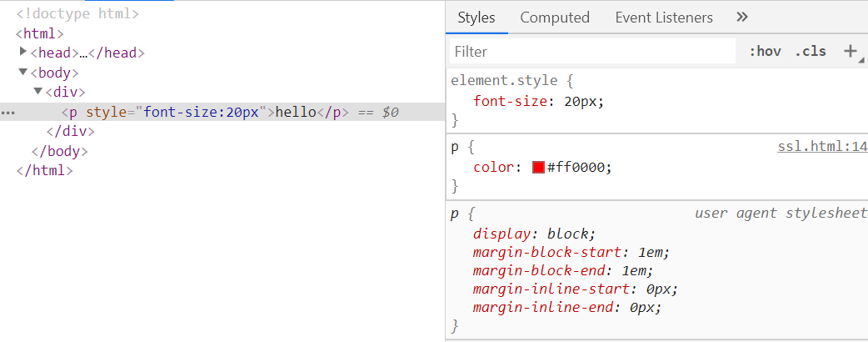Toggle the .cls element classes panel
This screenshot has height=342, width=868.
click(x=811, y=51)
